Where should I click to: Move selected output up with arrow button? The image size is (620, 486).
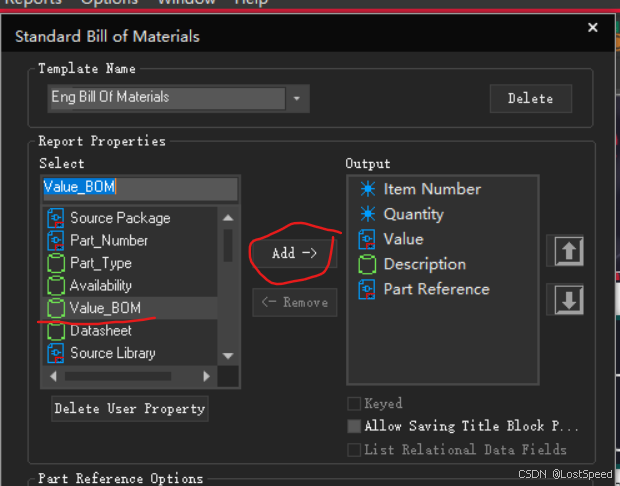(x=567, y=251)
